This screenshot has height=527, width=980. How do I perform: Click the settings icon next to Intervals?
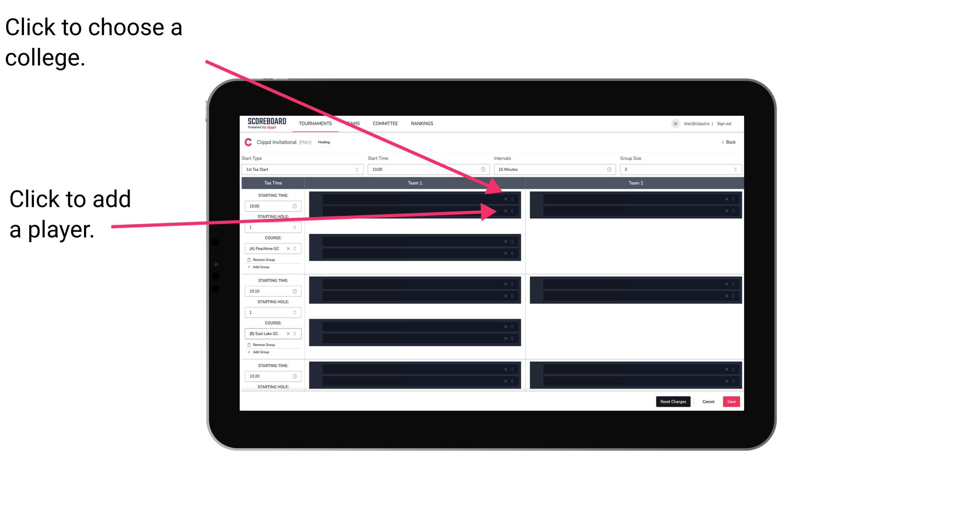pyautogui.click(x=607, y=169)
